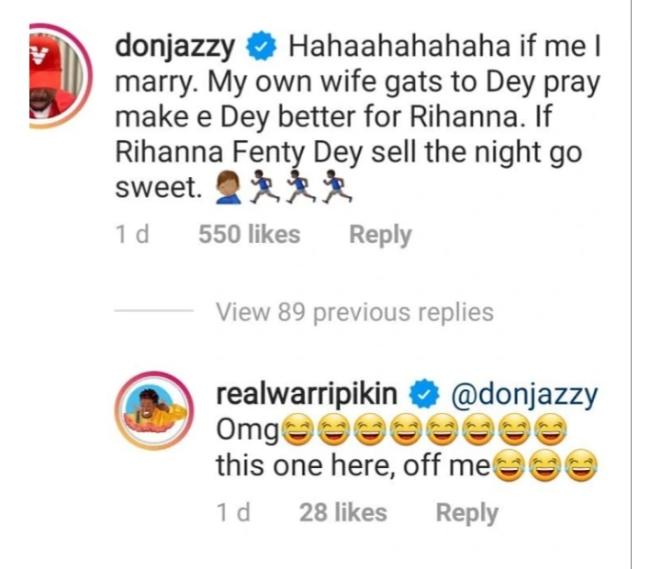View the 28 likes on realwarripikin's reply
The width and height of the screenshot is (661, 569).
(x=343, y=513)
